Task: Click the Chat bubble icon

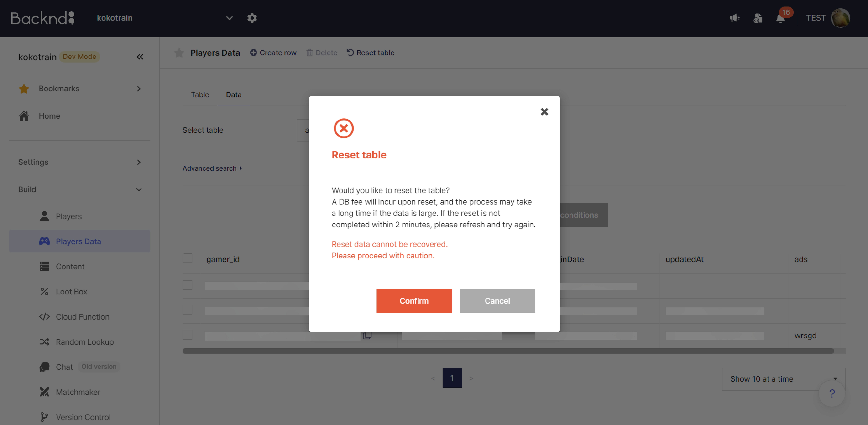Action: [x=44, y=367]
